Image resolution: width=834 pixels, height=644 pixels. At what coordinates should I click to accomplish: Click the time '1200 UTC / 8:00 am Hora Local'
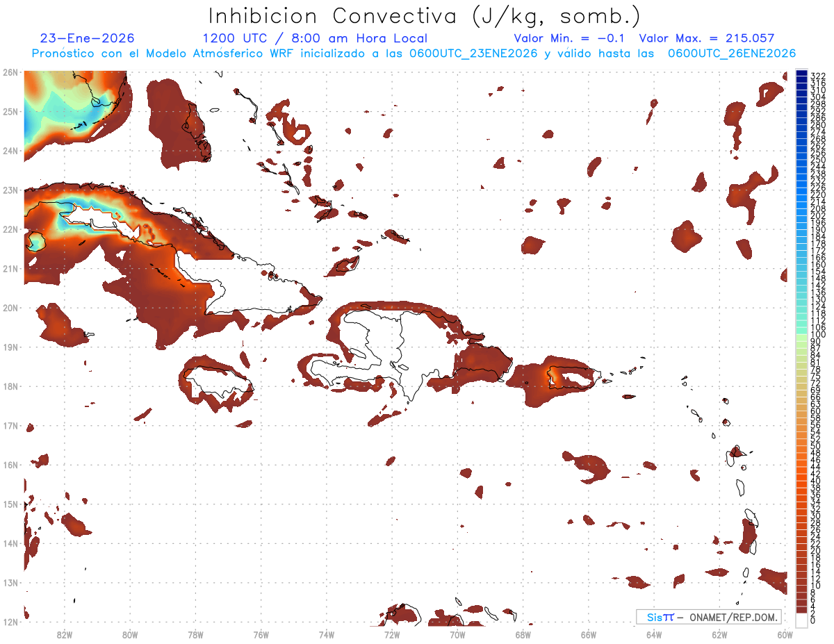(315, 38)
